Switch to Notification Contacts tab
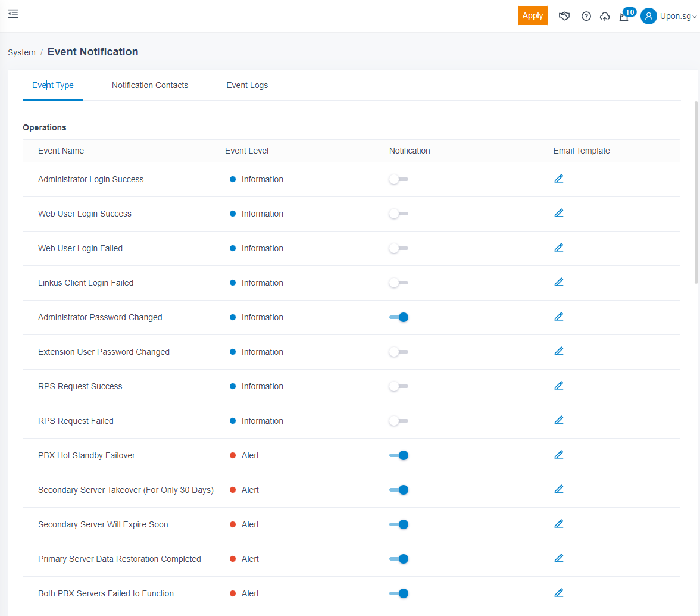The height and width of the screenshot is (616, 700). (x=150, y=85)
